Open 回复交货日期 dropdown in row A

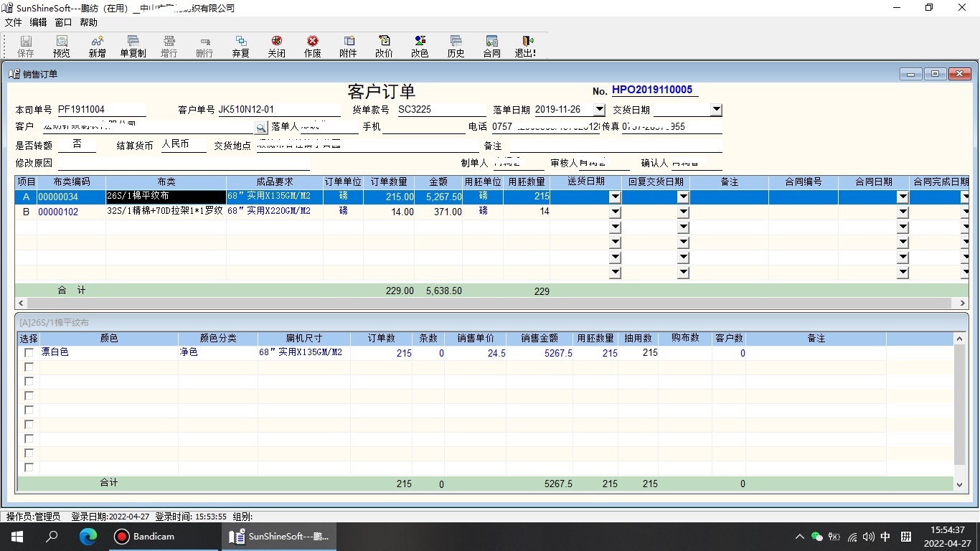(x=683, y=197)
